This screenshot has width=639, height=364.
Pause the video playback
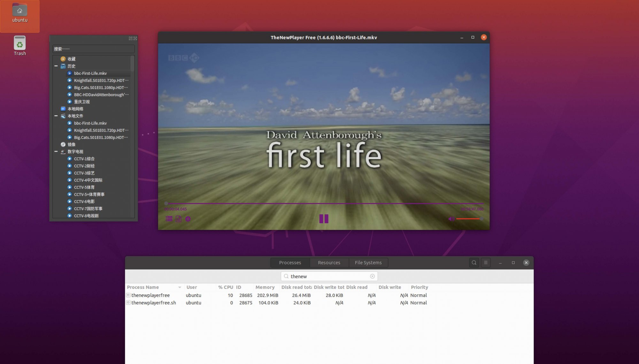pos(324,219)
